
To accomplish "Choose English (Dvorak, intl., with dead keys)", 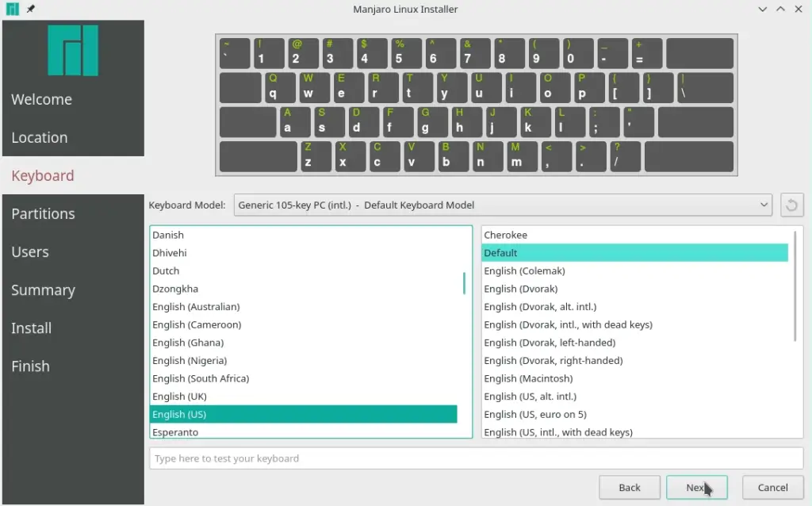I will (x=635, y=324).
